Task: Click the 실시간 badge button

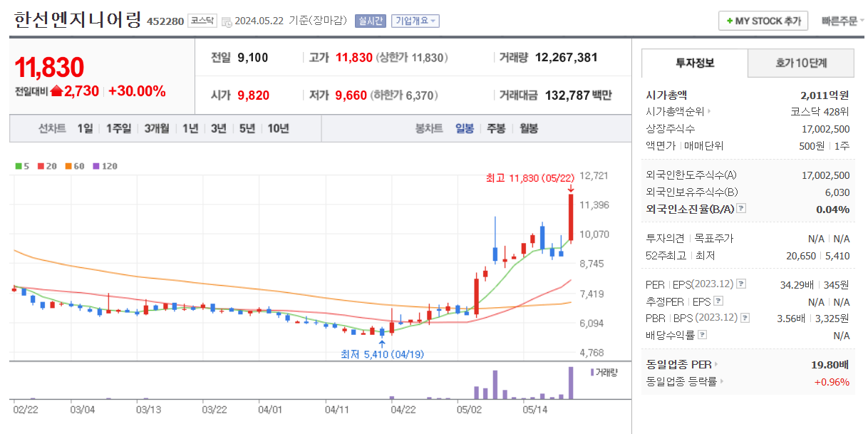Action: 371,21
